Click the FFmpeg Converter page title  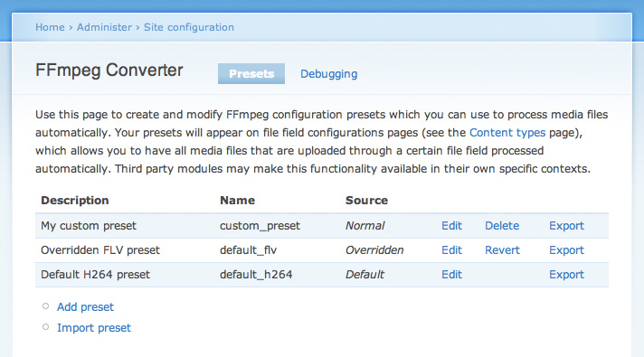coord(109,70)
